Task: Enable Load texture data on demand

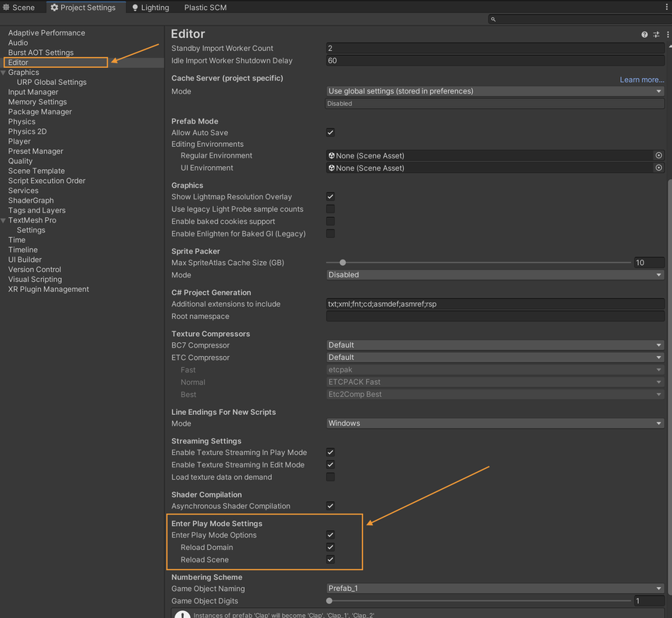Action: tap(331, 477)
